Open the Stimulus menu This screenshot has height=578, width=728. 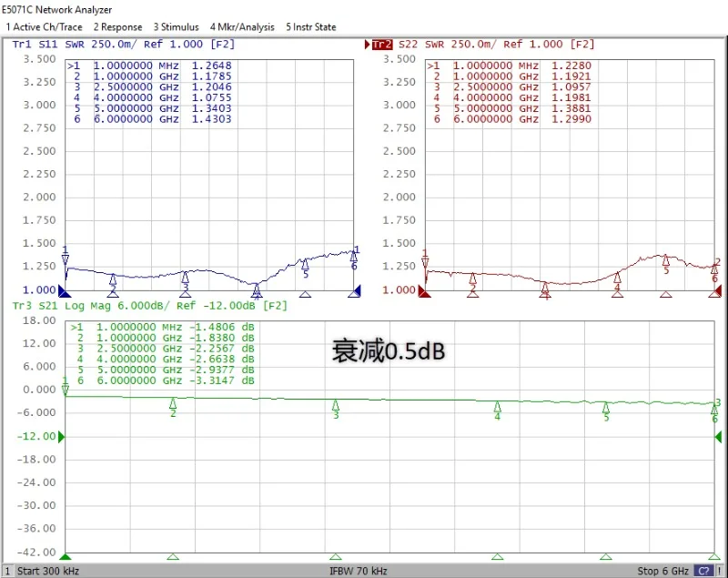(177, 27)
